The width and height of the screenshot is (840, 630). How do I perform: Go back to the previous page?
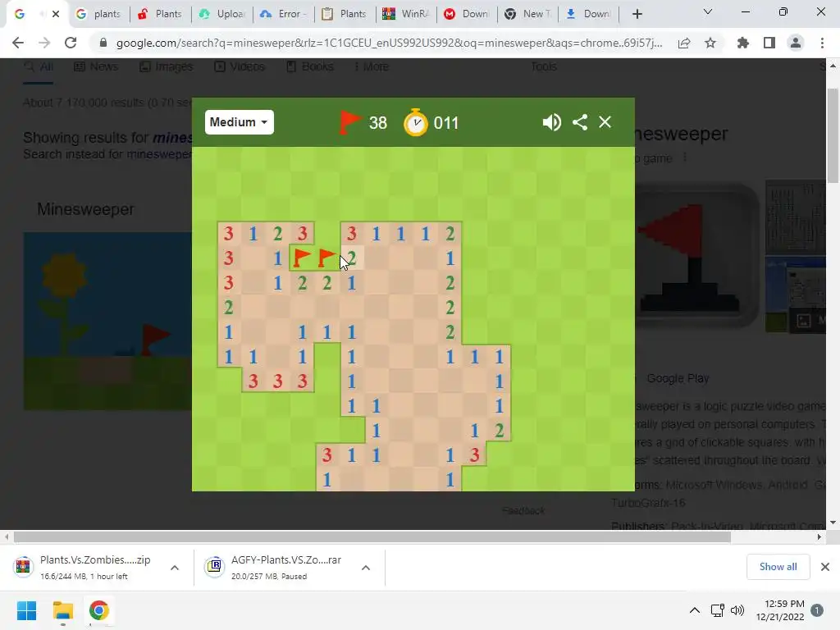click(x=18, y=43)
